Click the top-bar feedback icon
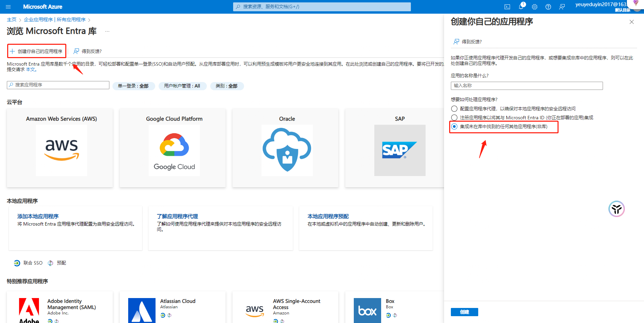 tap(562, 7)
